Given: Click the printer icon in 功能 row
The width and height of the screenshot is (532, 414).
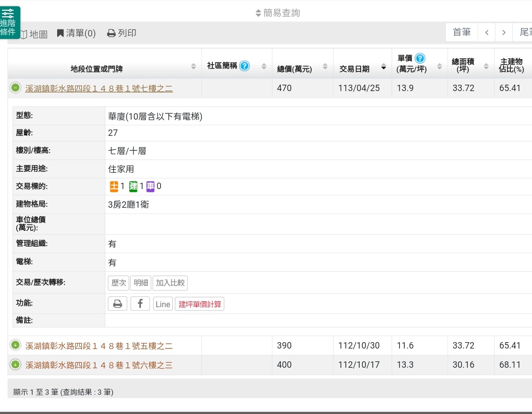Looking at the screenshot, I should click(x=117, y=304).
